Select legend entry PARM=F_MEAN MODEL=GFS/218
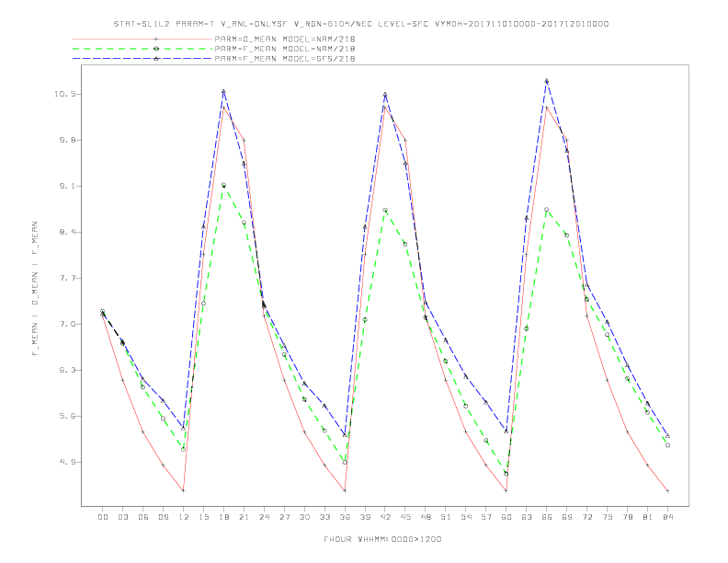This screenshot has width=728, height=563. point(285,59)
